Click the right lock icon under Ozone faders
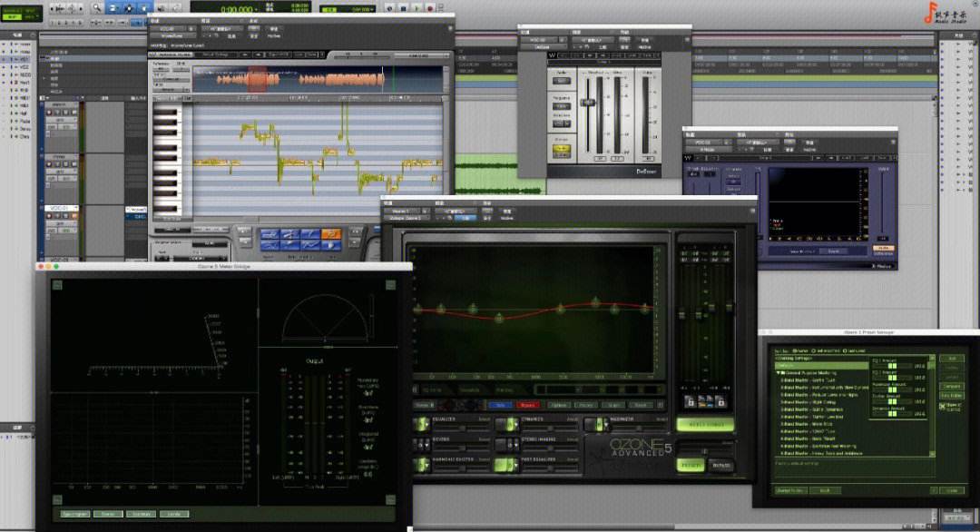This screenshot has width=980, height=532. 720,402
